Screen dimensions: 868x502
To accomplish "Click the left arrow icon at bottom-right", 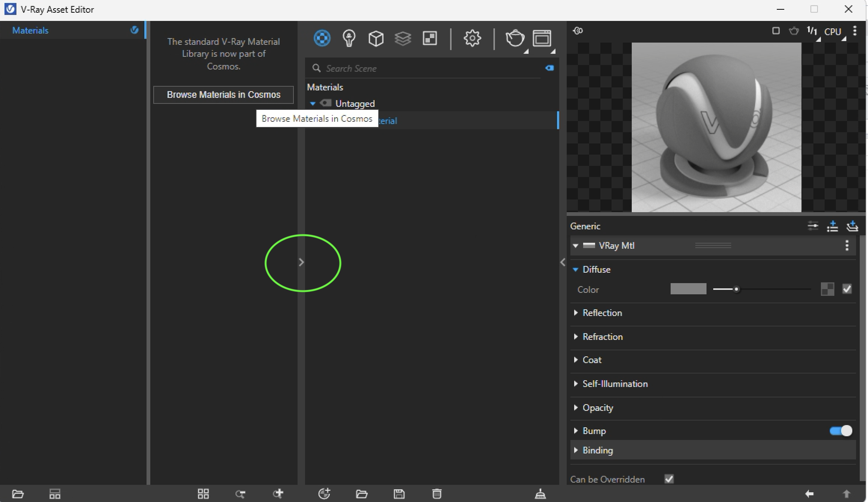I will 809,494.
